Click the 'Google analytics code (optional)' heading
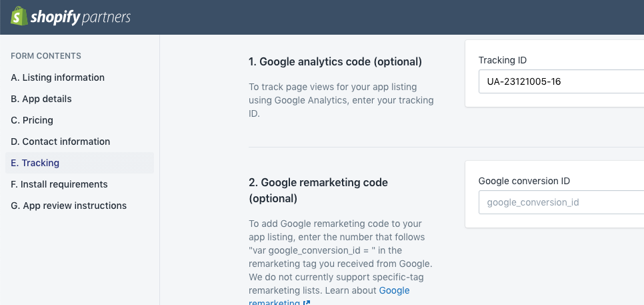 pos(335,62)
